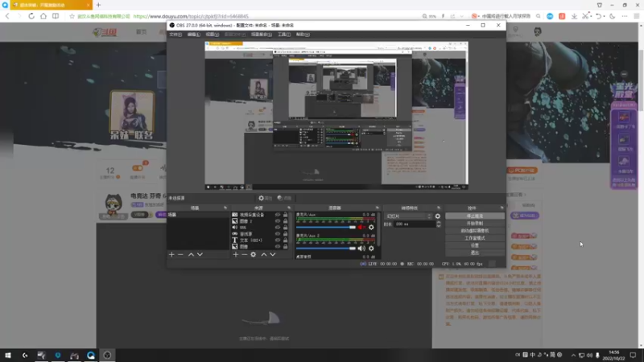The image size is (644, 362).
Task: Select the 场景 item in scenes list
Action: pyautogui.click(x=198, y=215)
